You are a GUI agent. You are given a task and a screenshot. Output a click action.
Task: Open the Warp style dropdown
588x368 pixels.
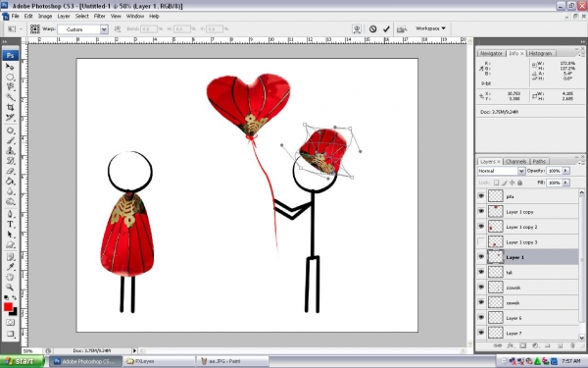pyautogui.click(x=104, y=29)
